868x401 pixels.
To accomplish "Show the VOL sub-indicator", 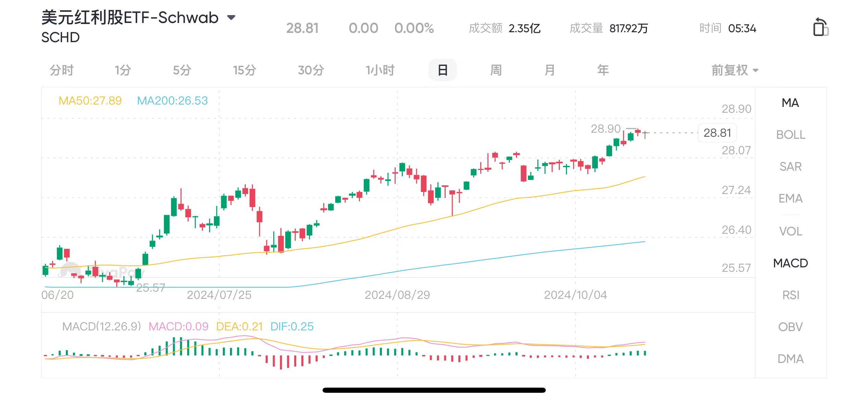I will [x=790, y=231].
